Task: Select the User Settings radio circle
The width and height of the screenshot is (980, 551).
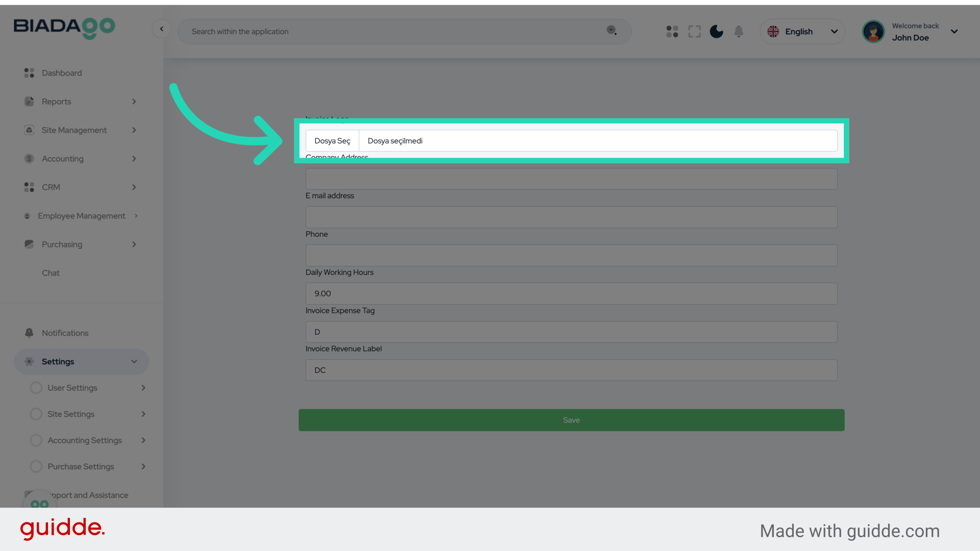Action: [36, 388]
